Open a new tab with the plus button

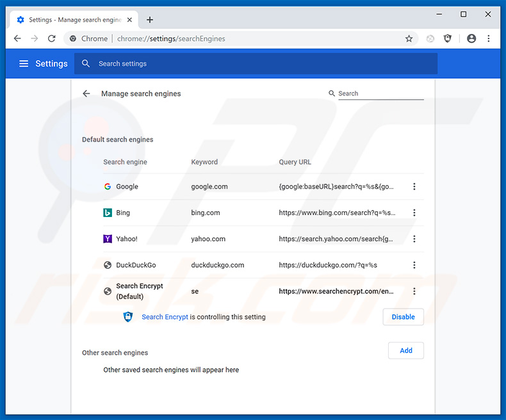click(x=150, y=20)
